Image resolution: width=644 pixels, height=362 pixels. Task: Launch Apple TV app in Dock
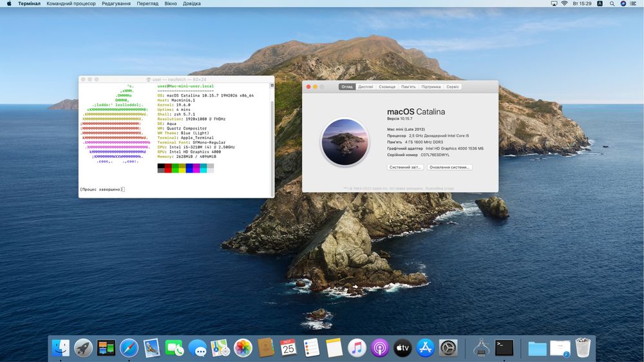pyautogui.click(x=402, y=348)
